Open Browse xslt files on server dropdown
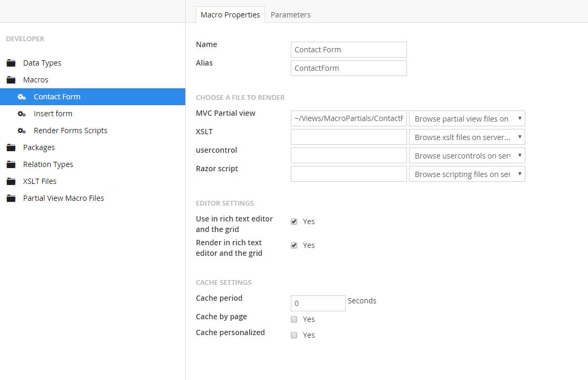The image size is (588, 380). [x=467, y=137]
